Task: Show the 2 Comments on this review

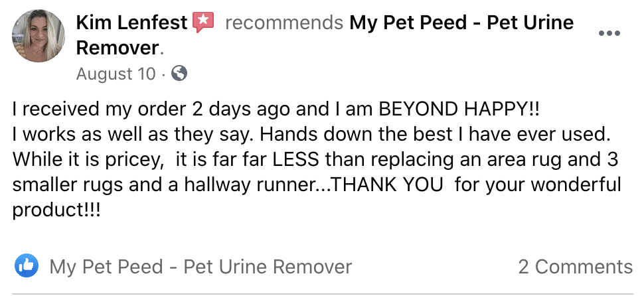Action: coord(576,267)
